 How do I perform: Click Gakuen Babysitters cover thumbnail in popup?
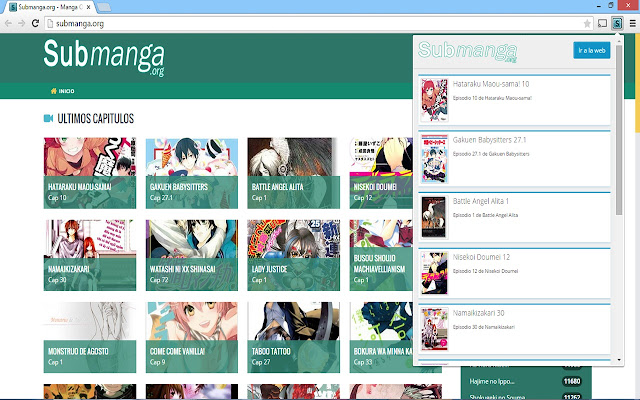[x=434, y=158]
